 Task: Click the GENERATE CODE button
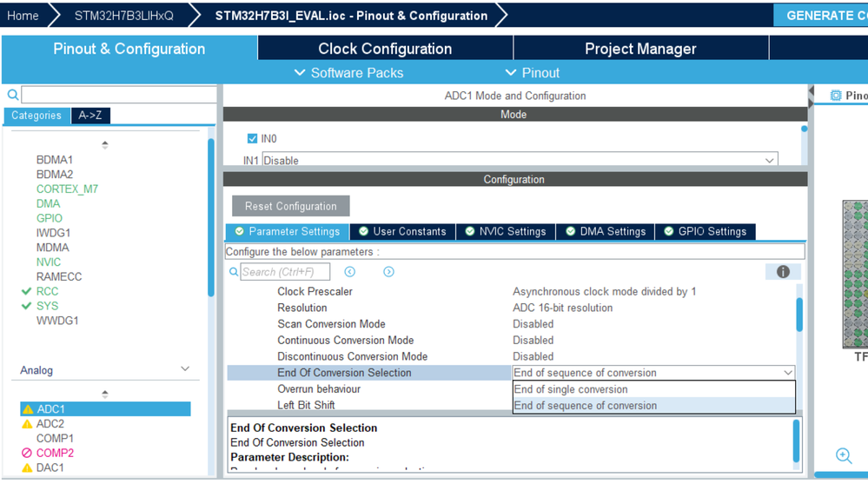pyautogui.click(x=820, y=16)
